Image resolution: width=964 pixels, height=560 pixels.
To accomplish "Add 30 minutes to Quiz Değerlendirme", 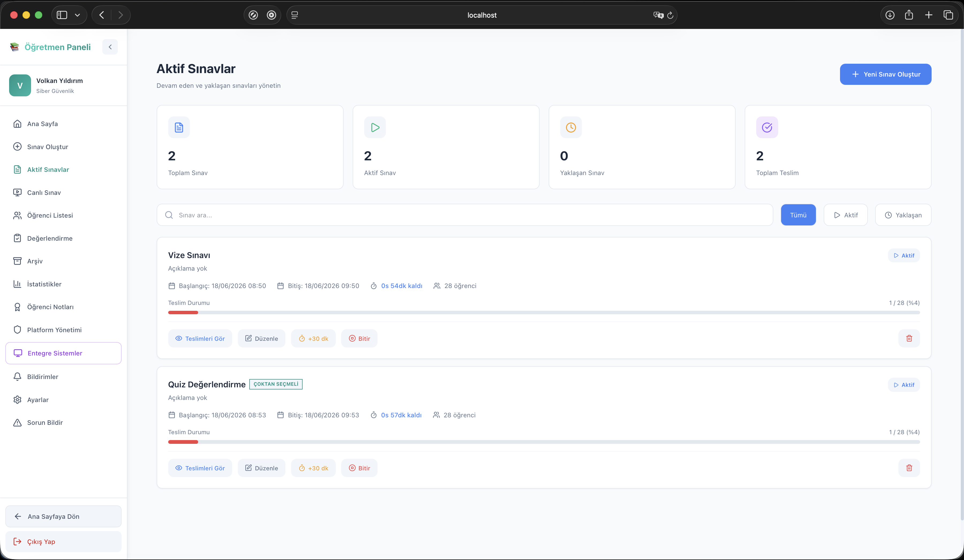I will pos(313,468).
